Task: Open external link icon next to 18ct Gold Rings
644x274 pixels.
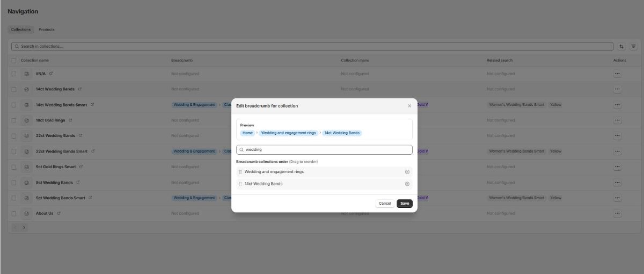Action: (x=71, y=120)
